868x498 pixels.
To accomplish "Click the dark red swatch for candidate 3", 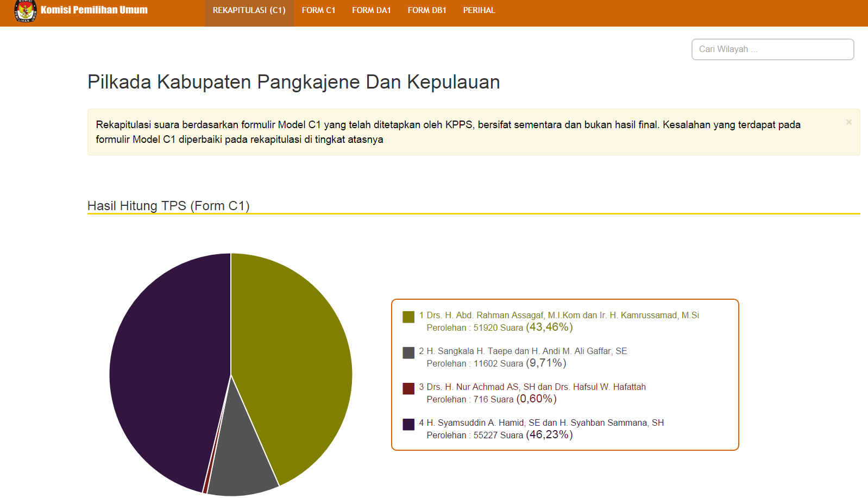I will pos(408,389).
